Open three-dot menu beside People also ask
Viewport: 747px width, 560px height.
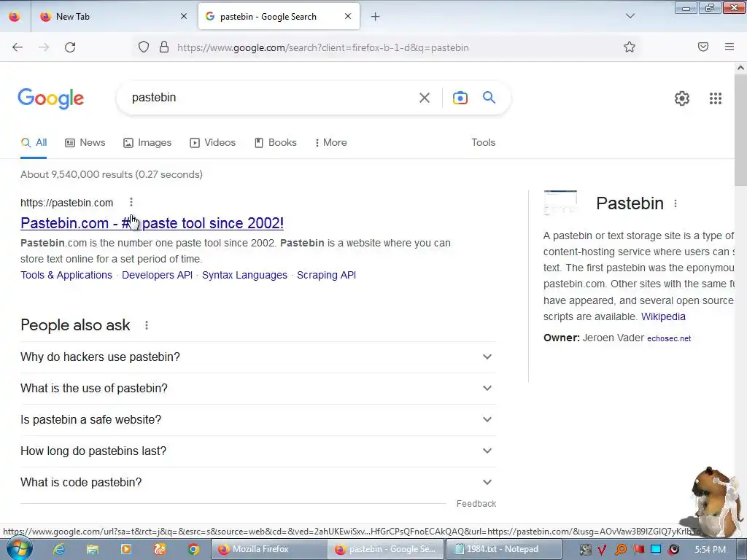(146, 325)
